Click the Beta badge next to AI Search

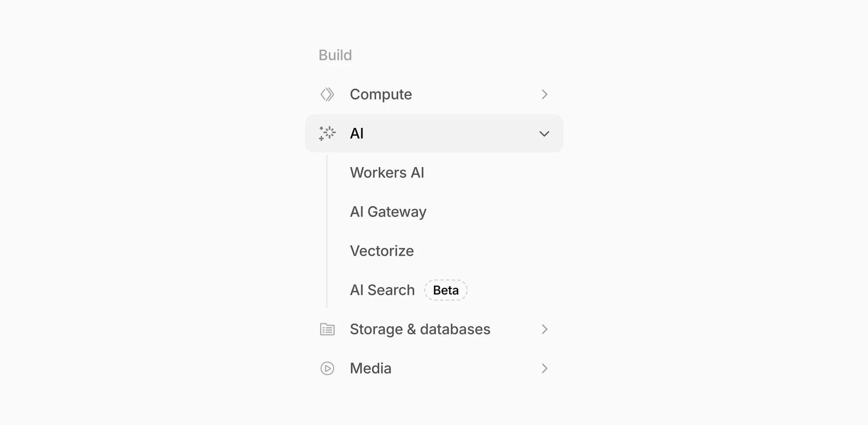pos(445,290)
